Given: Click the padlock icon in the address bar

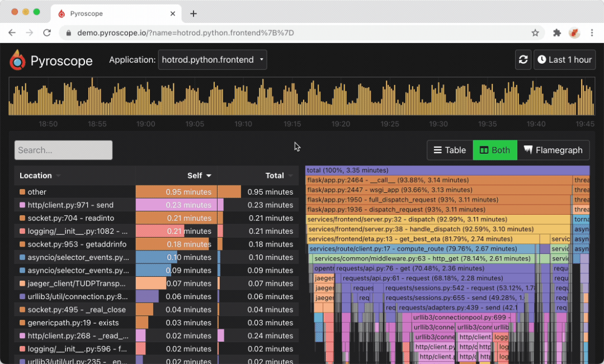Looking at the screenshot, I should (x=68, y=33).
